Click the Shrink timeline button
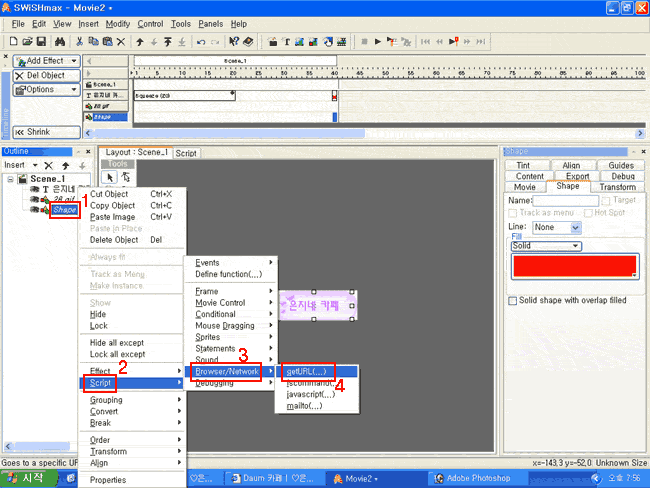This screenshot has height=488, width=650. click(x=46, y=132)
